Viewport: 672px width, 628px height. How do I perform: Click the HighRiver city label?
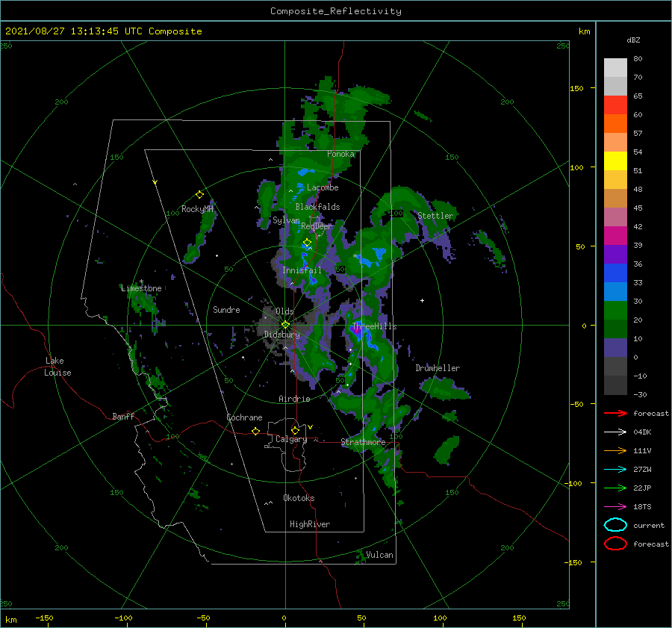coord(310,524)
